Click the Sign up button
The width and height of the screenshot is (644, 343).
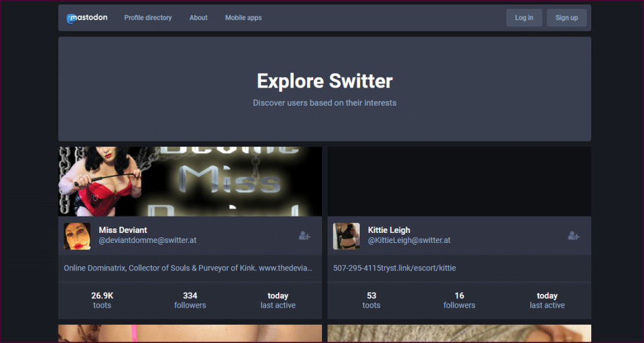click(567, 18)
